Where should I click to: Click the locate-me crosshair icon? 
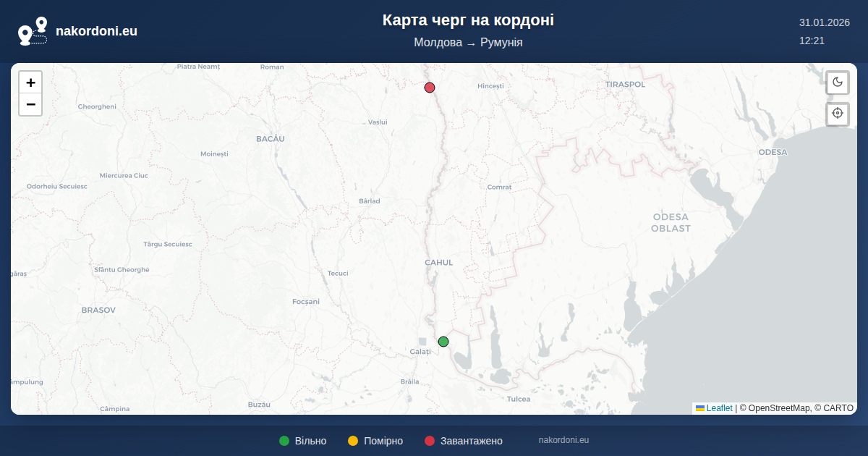[x=838, y=114]
